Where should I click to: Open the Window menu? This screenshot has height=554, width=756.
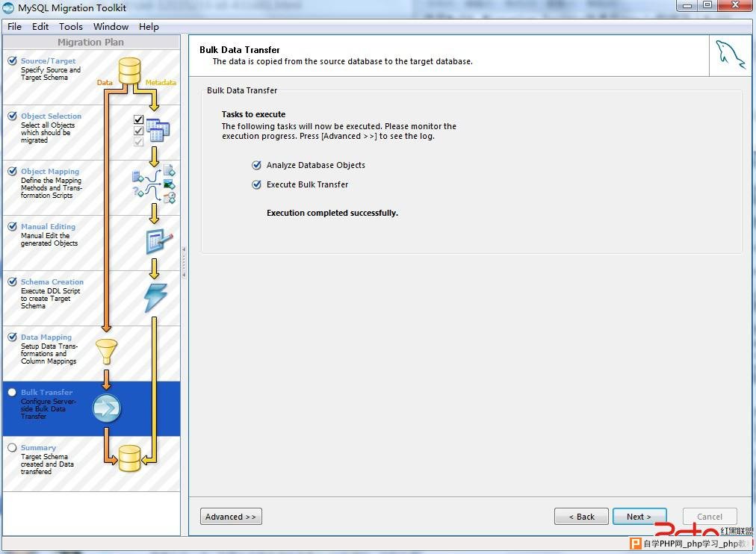(111, 26)
